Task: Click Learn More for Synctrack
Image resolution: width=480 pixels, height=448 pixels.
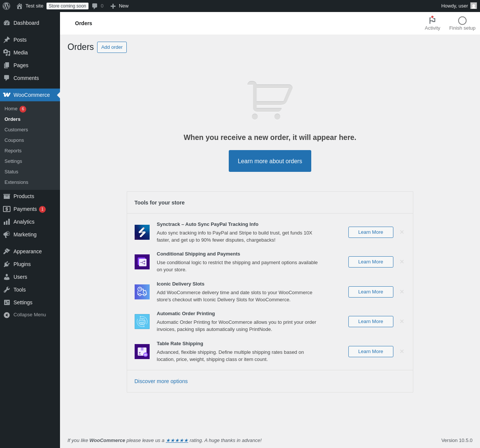Action: tap(371, 232)
